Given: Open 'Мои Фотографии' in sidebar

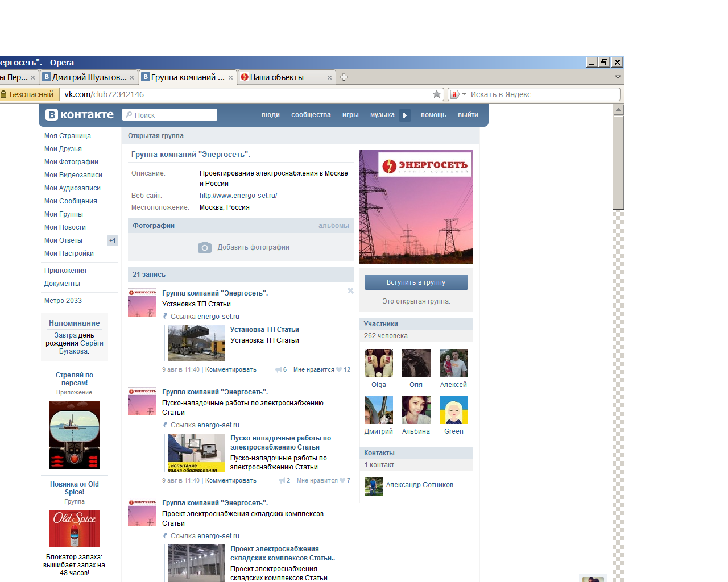Looking at the screenshot, I should (x=71, y=162).
